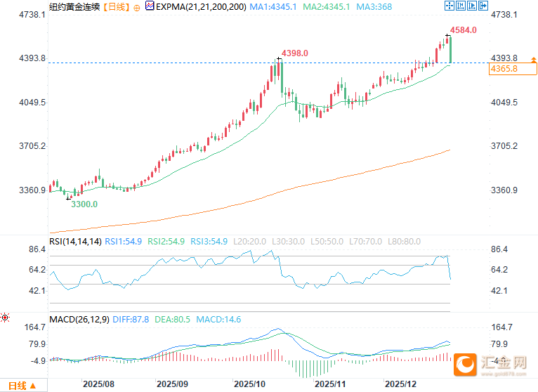
Task: Click the red sun-like icon left of MACD
Action: tap(5, 318)
